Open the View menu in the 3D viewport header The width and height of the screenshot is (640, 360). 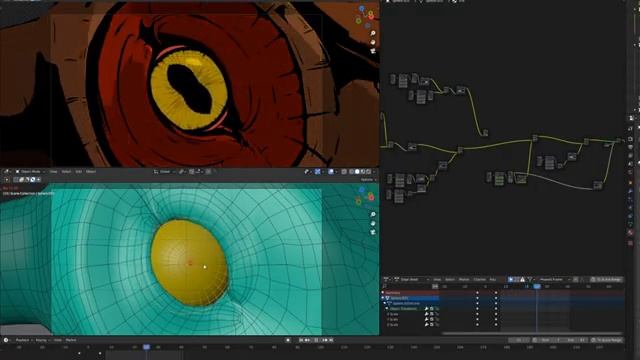[53, 171]
